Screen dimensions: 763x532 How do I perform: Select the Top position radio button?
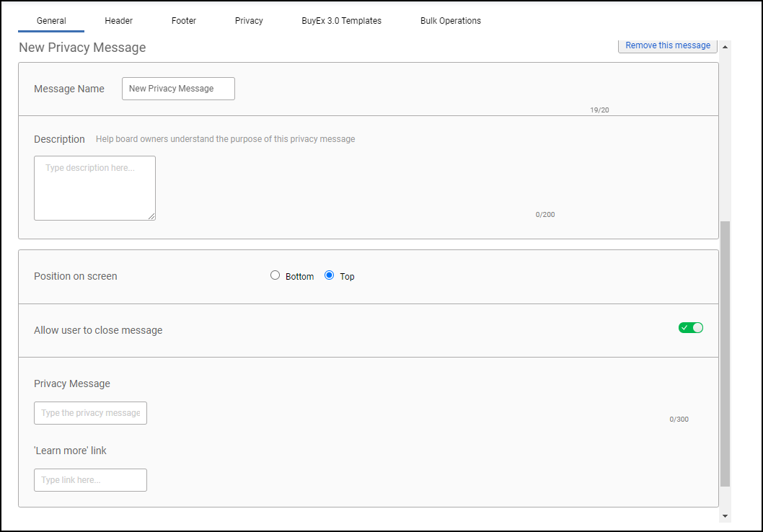[330, 275]
